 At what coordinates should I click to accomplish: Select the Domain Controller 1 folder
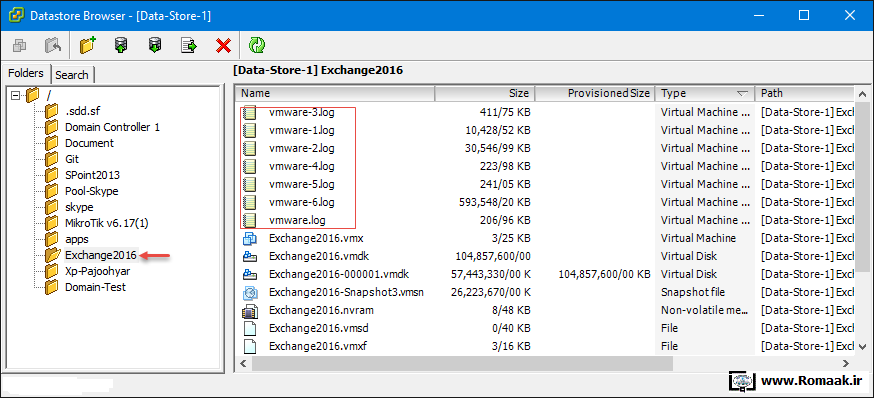[113, 127]
